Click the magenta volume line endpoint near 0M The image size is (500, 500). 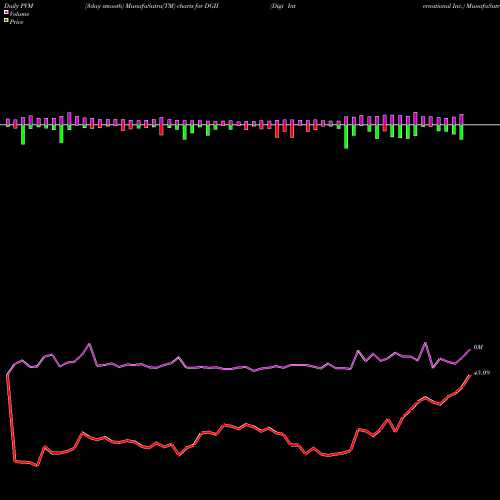tap(470, 350)
